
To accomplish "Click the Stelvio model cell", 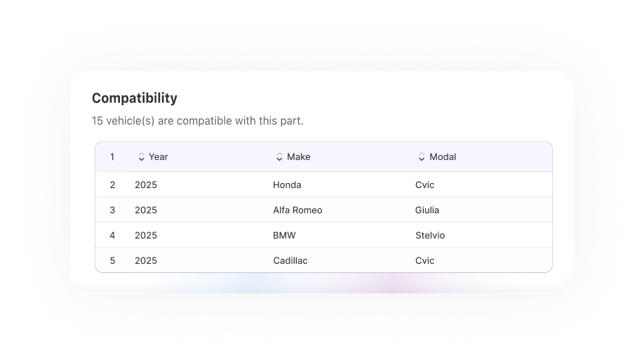I will point(430,236).
